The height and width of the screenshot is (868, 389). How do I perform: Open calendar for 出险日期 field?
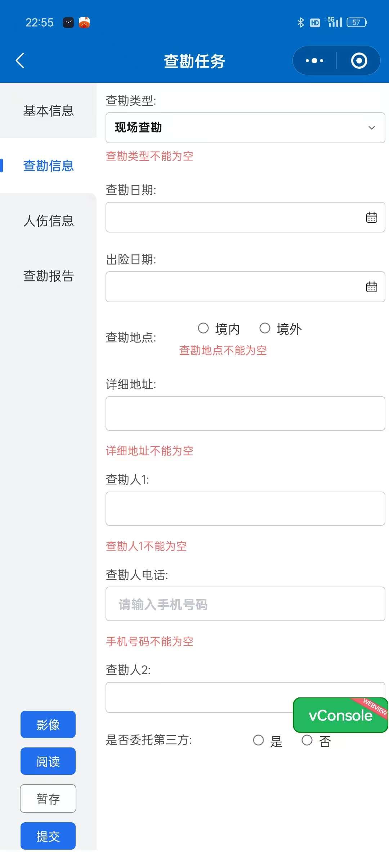pos(371,287)
